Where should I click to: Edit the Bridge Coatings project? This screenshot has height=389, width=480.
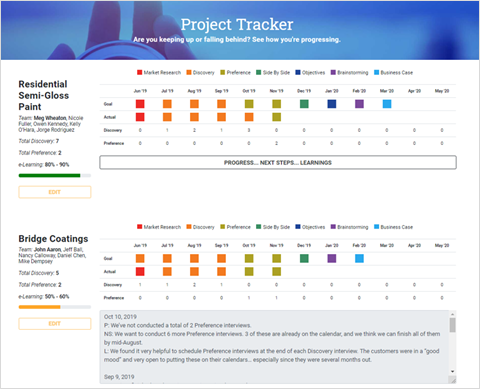click(x=55, y=324)
